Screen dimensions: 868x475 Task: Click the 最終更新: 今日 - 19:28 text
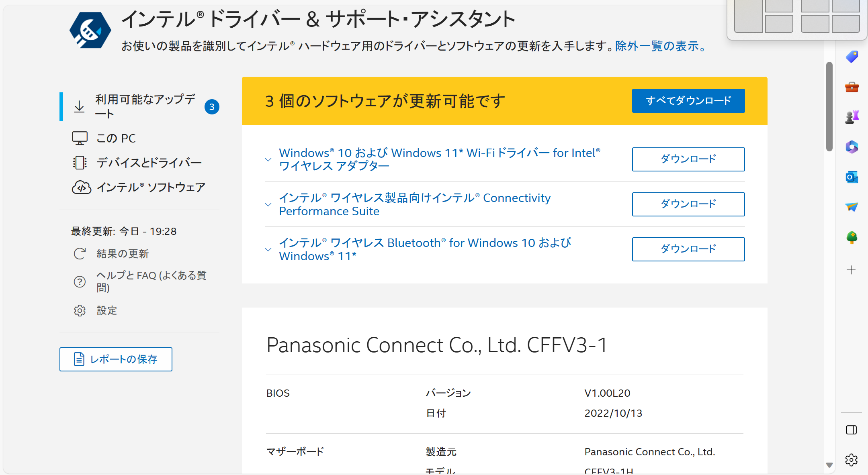124,231
